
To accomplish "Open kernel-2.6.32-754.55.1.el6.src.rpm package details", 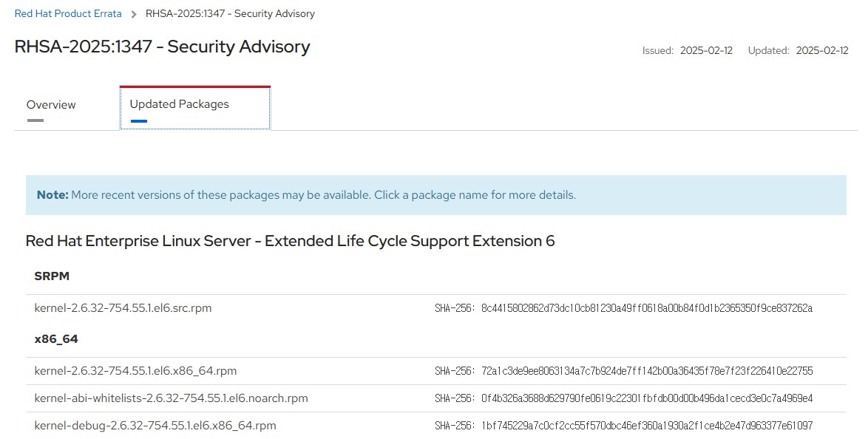I will [x=123, y=307].
